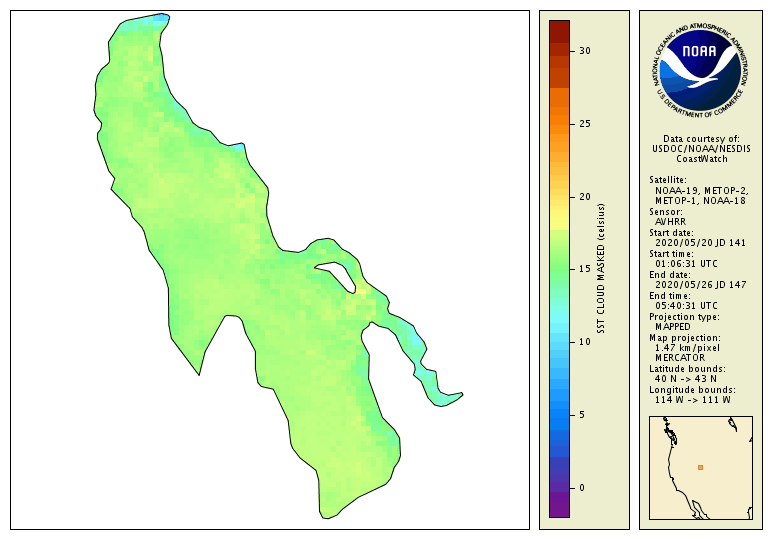Click the 'Data courtesy of:' text
This screenshot has height=539, width=772.
click(x=701, y=139)
